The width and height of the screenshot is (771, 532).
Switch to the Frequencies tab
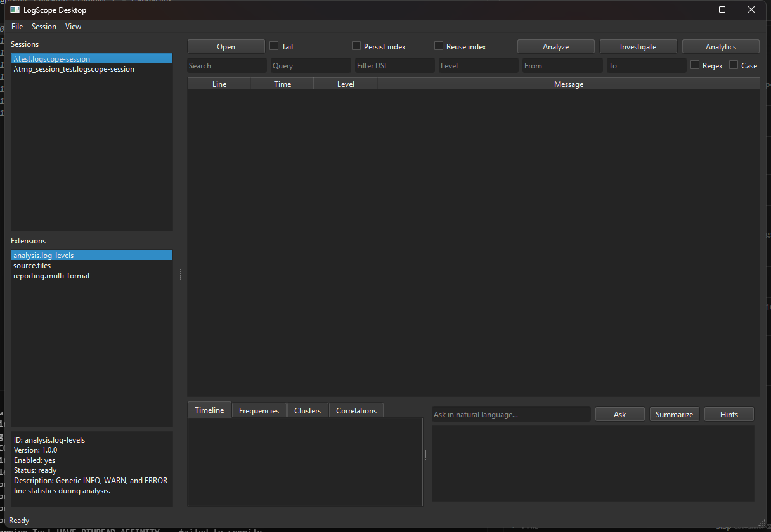tap(259, 411)
